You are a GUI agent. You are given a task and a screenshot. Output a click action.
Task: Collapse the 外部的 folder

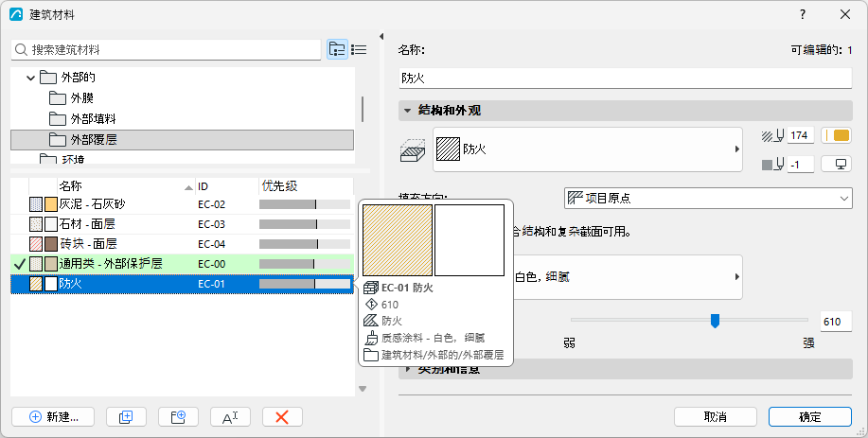(x=31, y=78)
